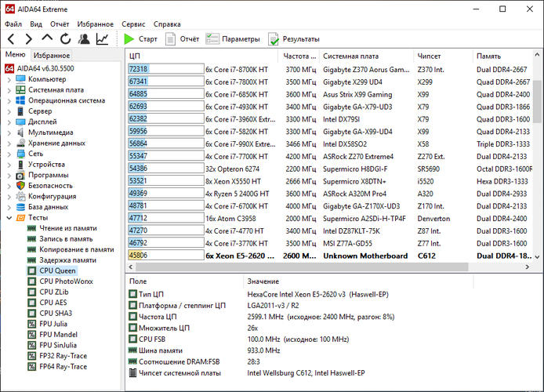The height and width of the screenshot is (392, 544).
Task: Select the Шина памяти field row
Action: pyautogui.click(x=205, y=350)
